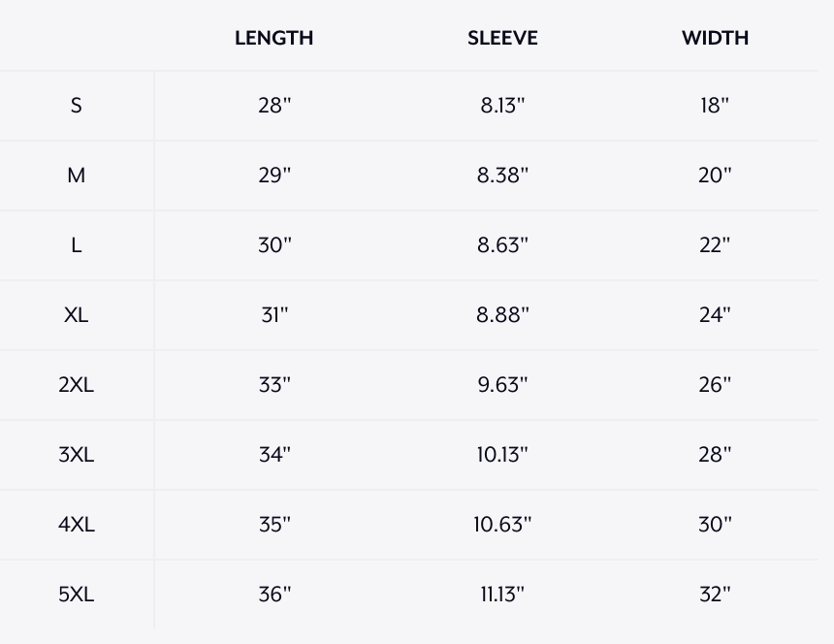The height and width of the screenshot is (644, 834).
Task: Click the 11.13" sleeve value for 5XL
Action: 502,594
